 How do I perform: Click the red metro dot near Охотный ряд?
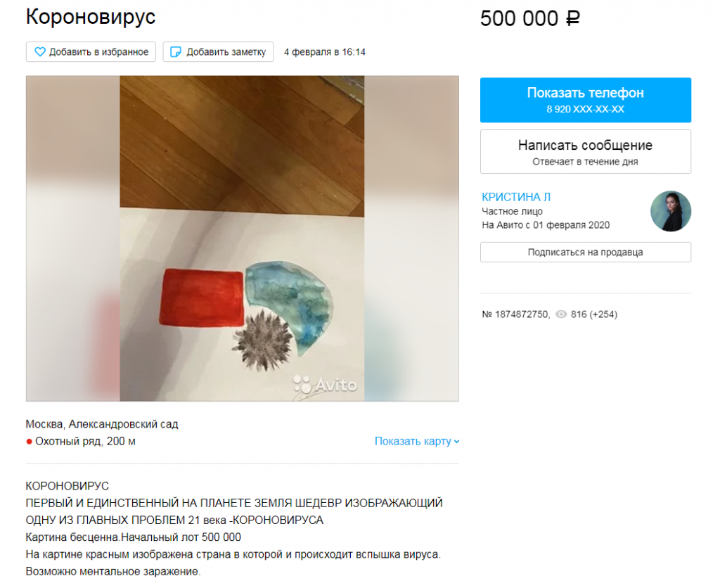click(x=29, y=442)
